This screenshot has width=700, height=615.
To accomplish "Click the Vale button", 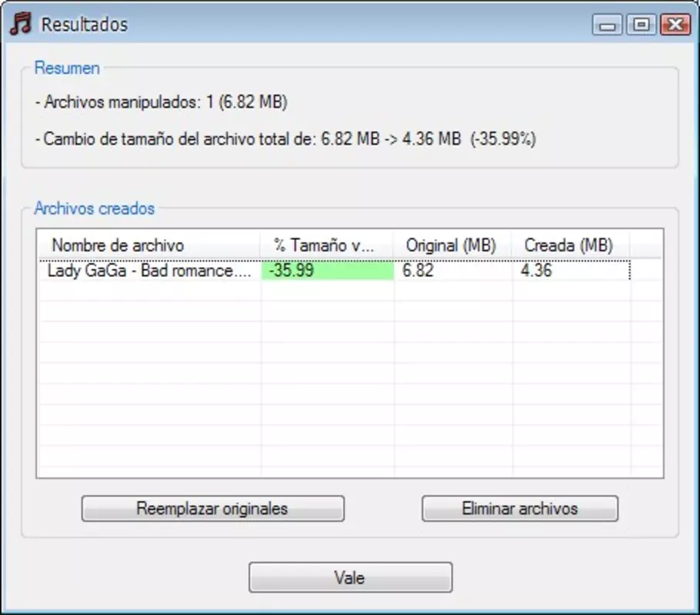I will pyautogui.click(x=351, y=577).
